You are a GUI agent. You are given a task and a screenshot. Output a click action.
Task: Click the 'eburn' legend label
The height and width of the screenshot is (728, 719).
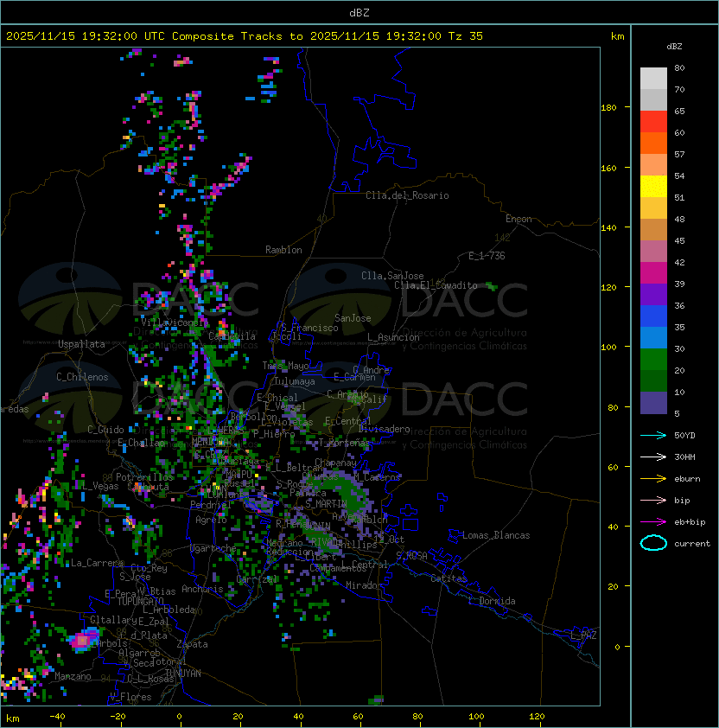pyautogui.click(x=687, y=479)
